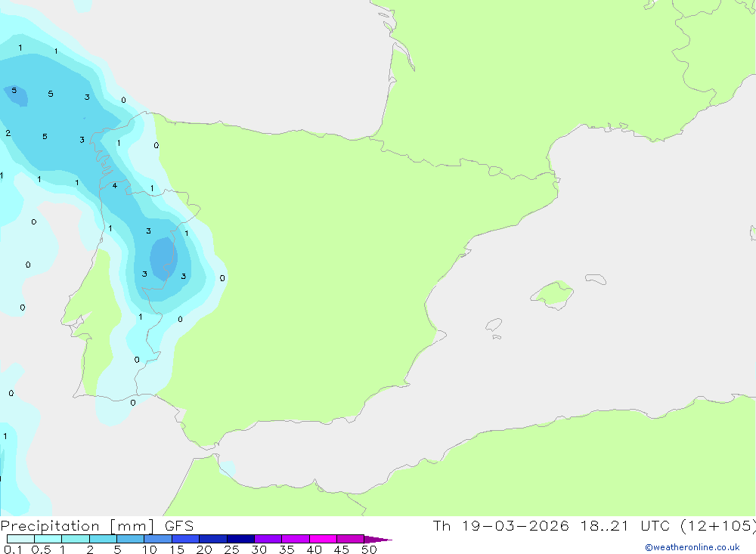Click the 40–45 mm magenta legend swatch
The image size is (756, 554).
(323, 539)
